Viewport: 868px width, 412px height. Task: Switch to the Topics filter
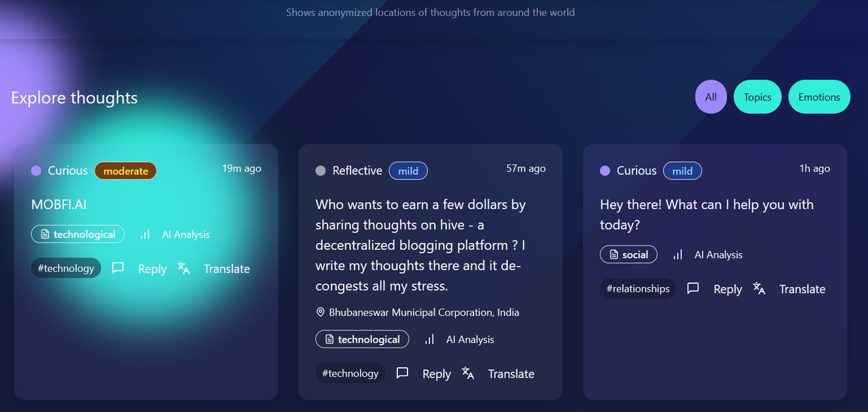pos(757,97)
